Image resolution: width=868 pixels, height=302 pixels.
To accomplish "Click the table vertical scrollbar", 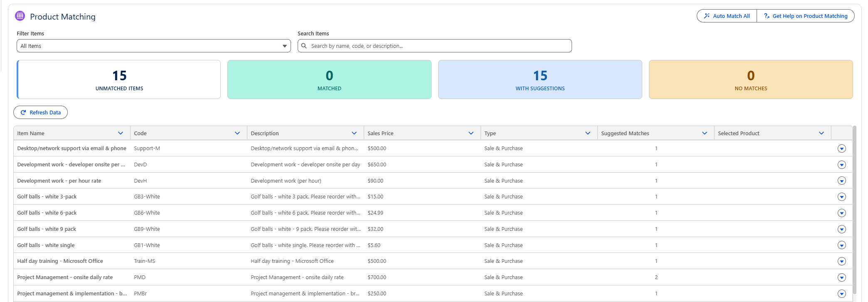I will [854, 210].
